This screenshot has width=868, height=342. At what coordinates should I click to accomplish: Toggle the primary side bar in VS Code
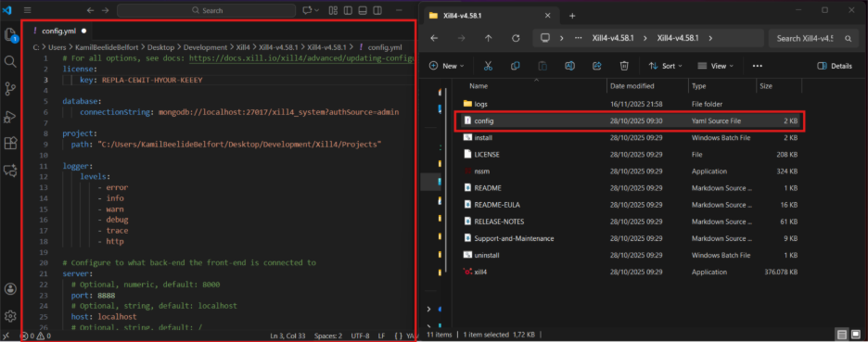(x=348, y=10)
